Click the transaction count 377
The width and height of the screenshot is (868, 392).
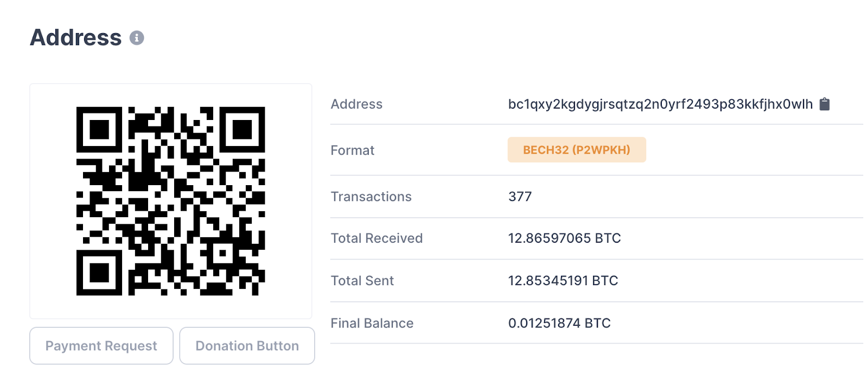(520, 197)
